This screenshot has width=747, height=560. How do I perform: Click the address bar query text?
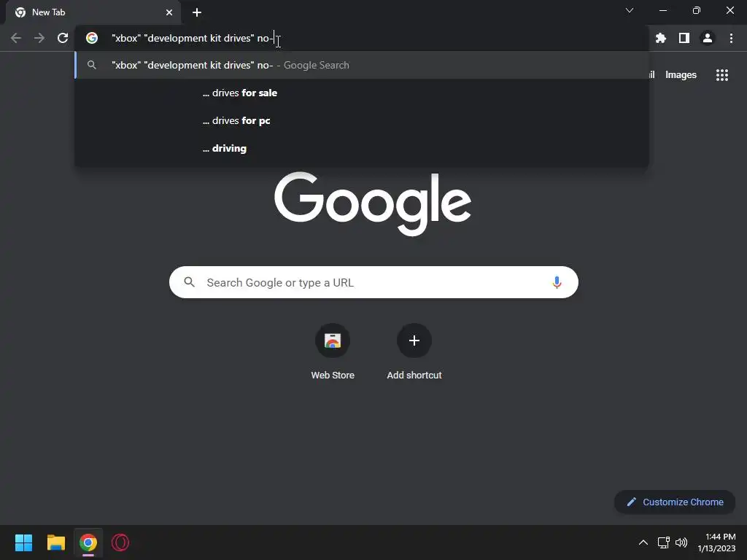click(193, 38)
